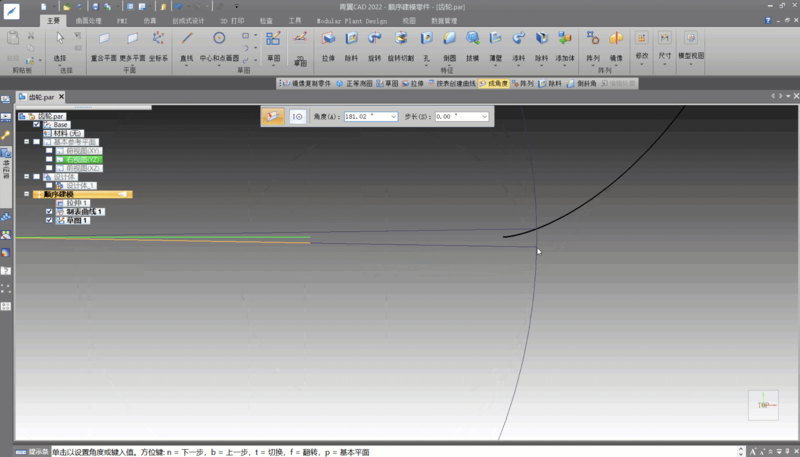Viewport: 800px width, 457px height.
Task: Collapse the 基本参考平面 tree node
Action: (26, 142)
